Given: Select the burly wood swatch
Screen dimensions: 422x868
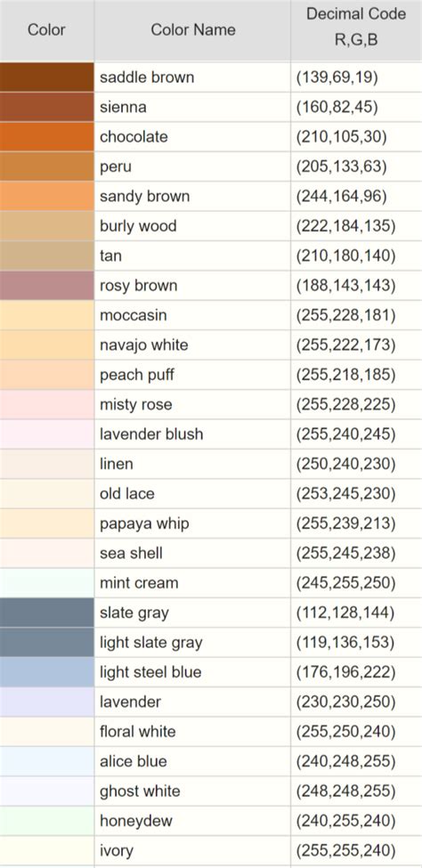Looking at the screenshot, I should [46, 226].
